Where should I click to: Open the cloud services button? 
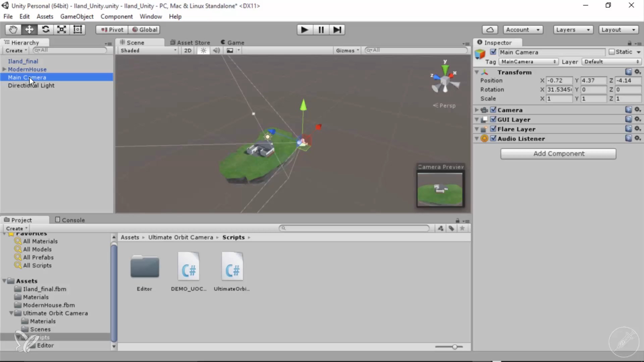point(490,30)
